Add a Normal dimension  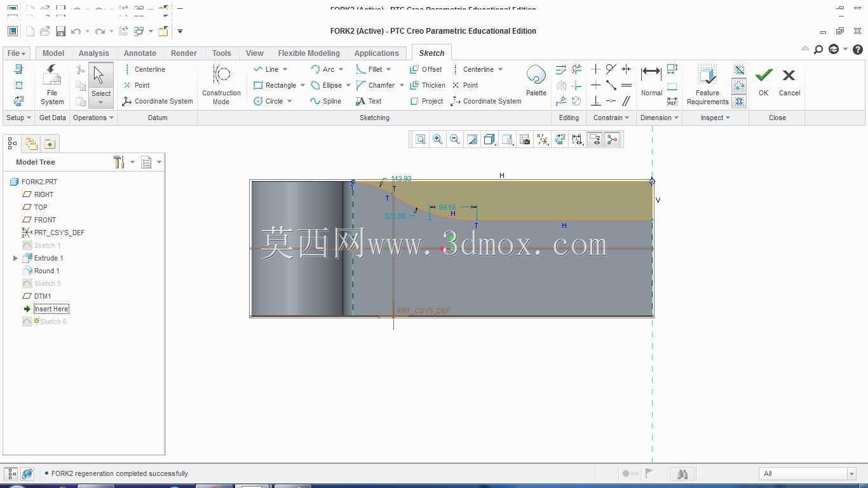651,81
